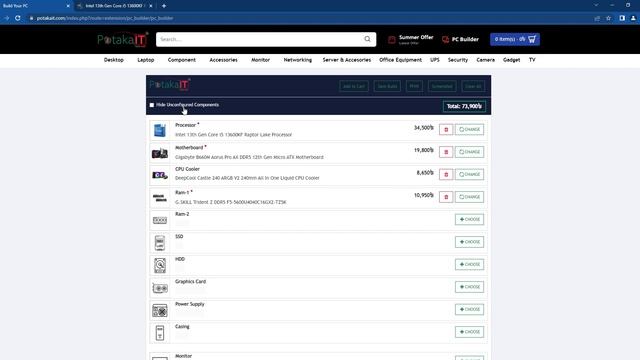Open the Security menu
This screenshot has height=360, width=640.
coord(458,60)
